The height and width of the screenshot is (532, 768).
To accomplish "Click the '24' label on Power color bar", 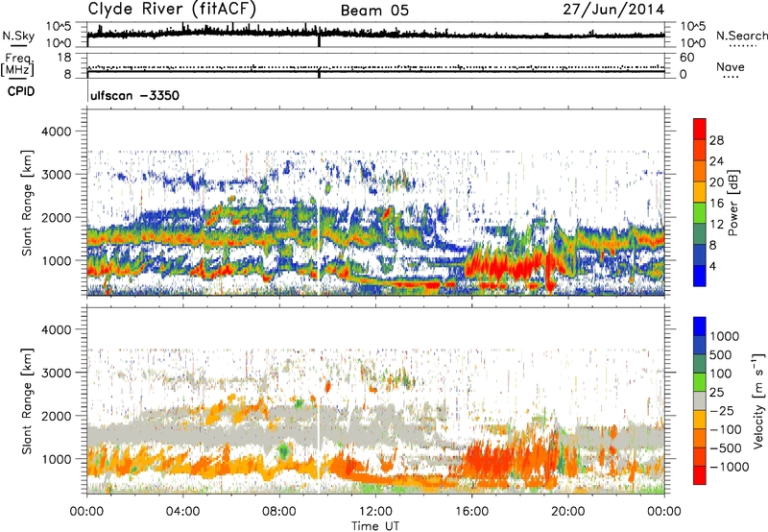I will (716, 161).
